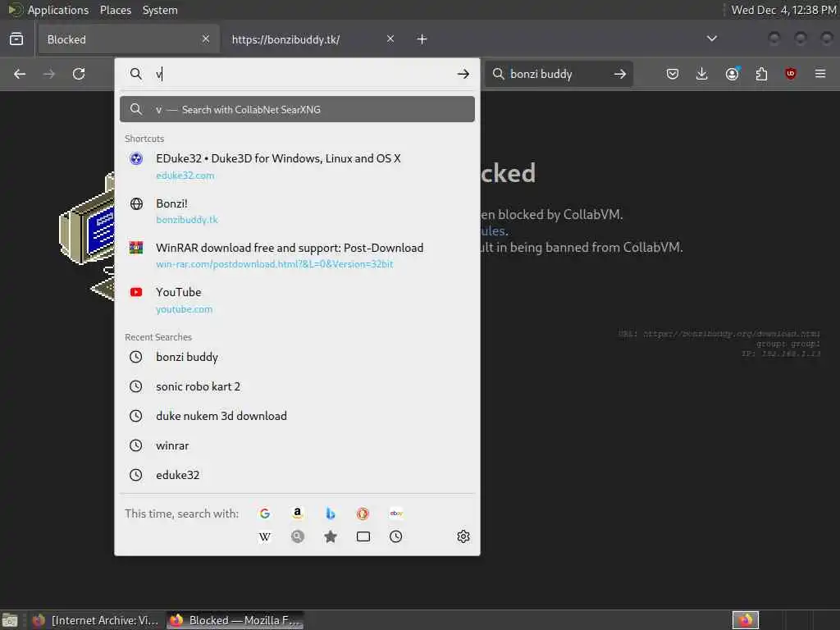Open the Places menu

tap(115, 10)
